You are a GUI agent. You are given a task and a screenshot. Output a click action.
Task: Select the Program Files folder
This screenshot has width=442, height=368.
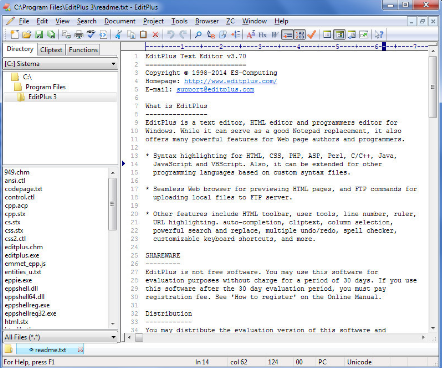tap(45, 87)
